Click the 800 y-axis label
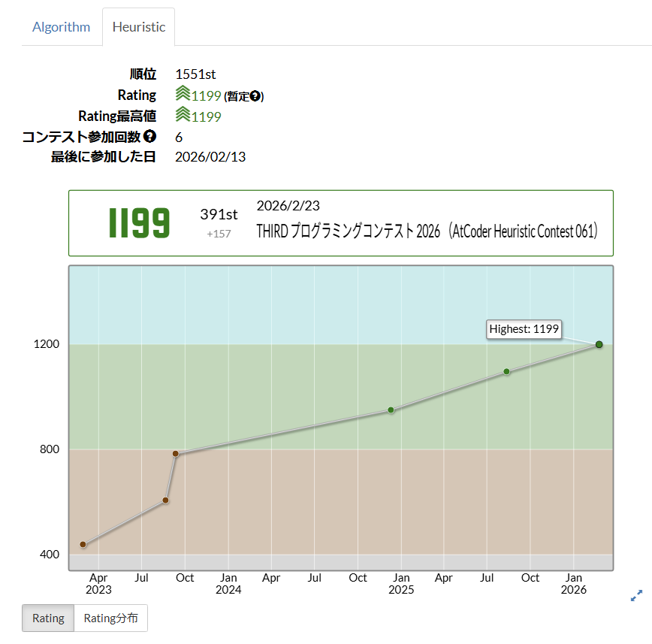Screen dimensions: 652x644 (50, 449)
